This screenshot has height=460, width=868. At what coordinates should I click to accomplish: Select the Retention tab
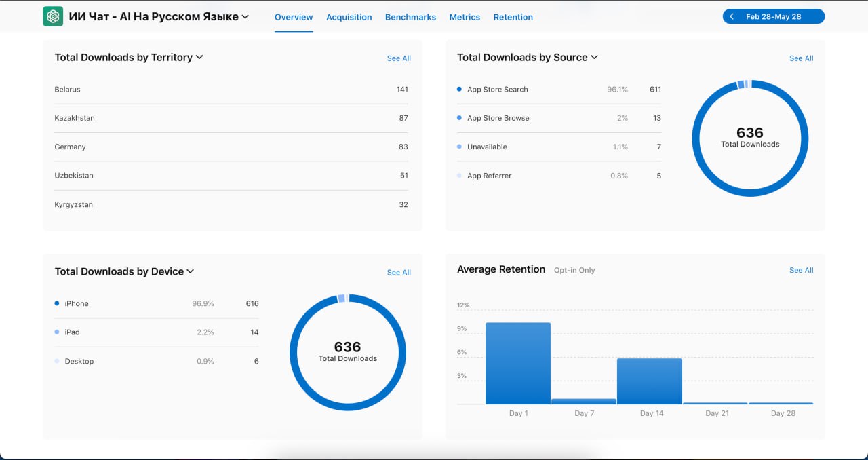tap(513, 17)
